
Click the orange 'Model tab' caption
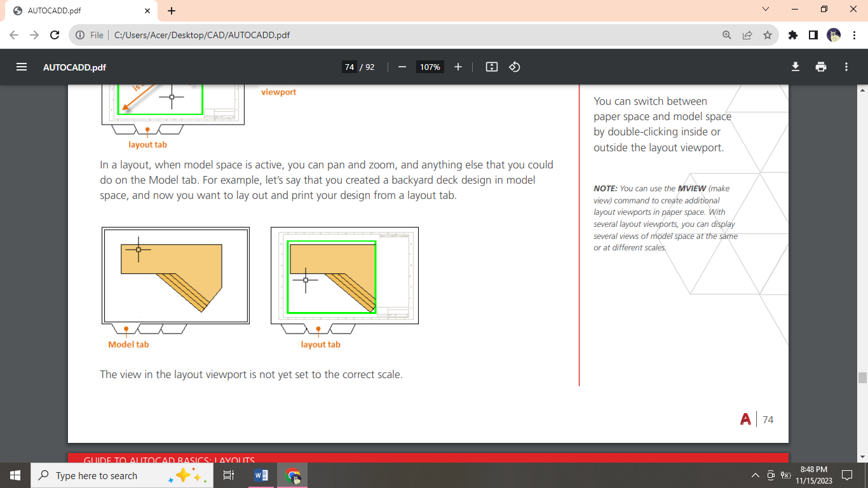point(128,344)
